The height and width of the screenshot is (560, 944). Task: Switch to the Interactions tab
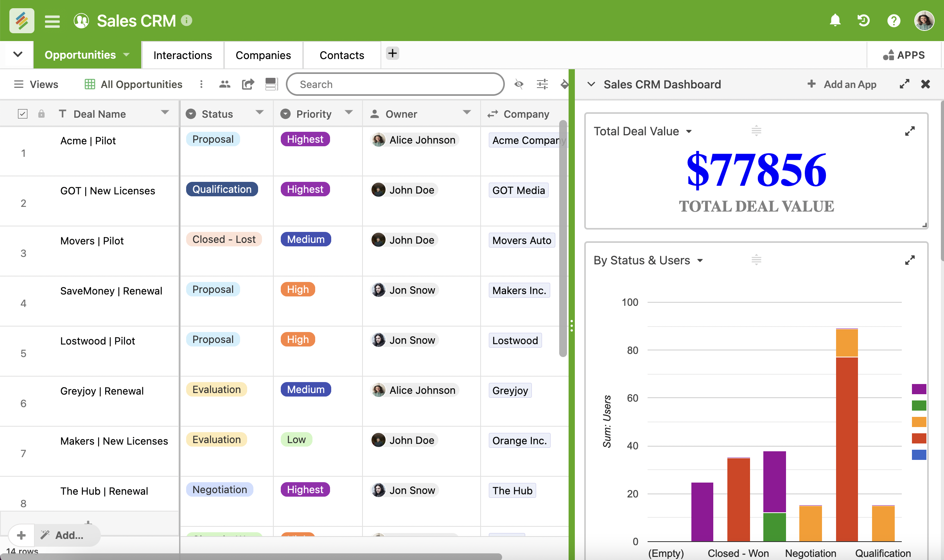tap(182, 55)
